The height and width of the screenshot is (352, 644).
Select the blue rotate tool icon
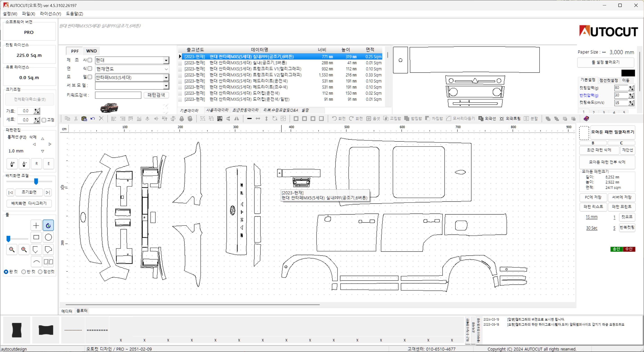click(48, 225)
